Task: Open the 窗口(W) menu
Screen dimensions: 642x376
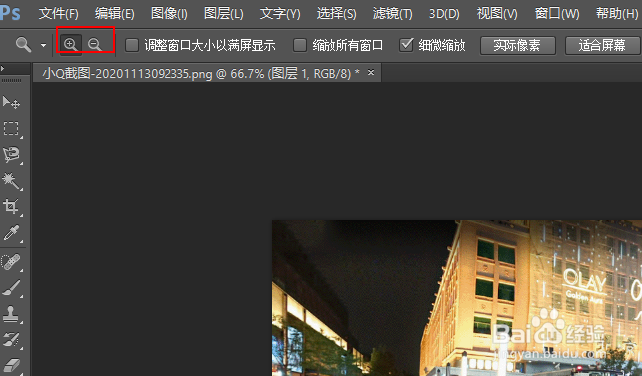Action: tap(557, 14)
